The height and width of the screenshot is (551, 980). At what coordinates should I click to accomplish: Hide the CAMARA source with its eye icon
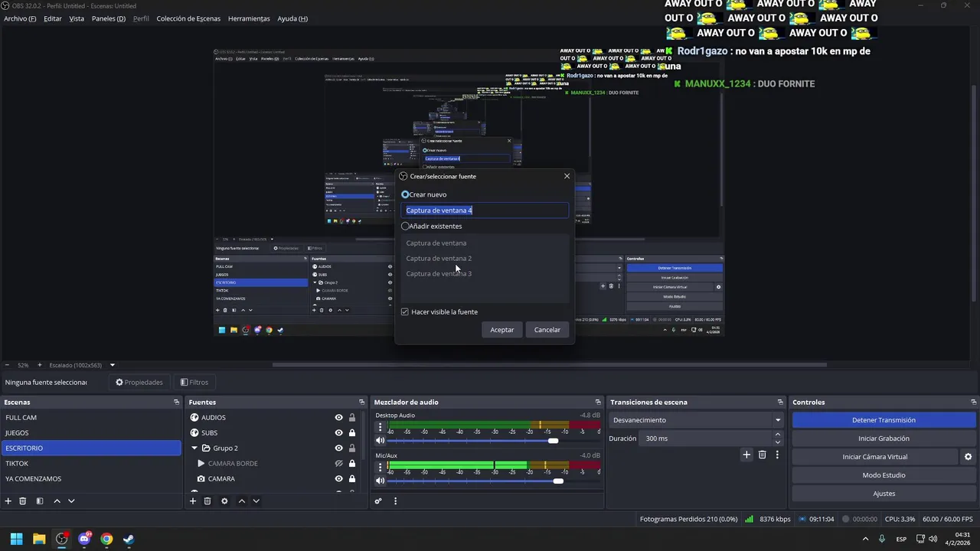338,479
